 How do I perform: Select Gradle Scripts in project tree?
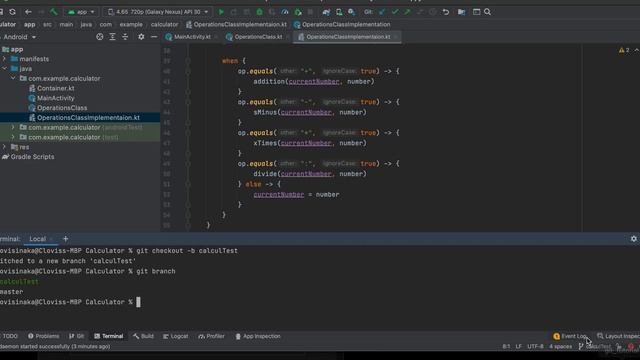tap(32, 157)
